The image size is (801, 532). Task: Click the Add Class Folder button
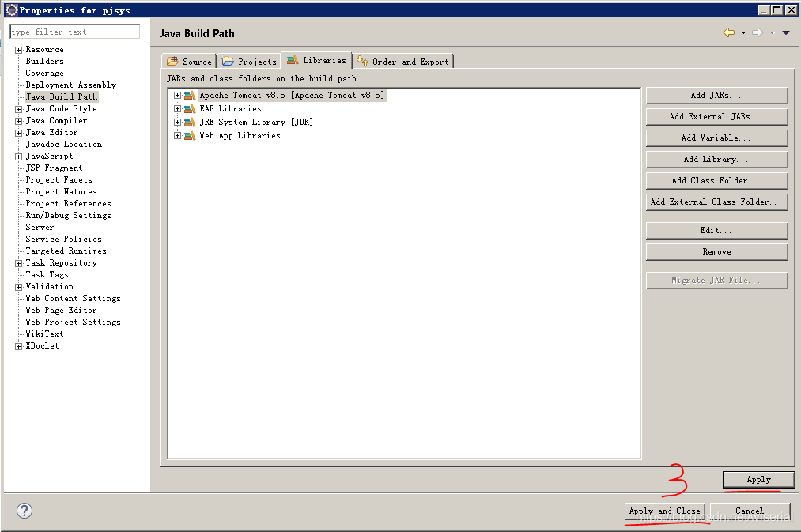716,180
